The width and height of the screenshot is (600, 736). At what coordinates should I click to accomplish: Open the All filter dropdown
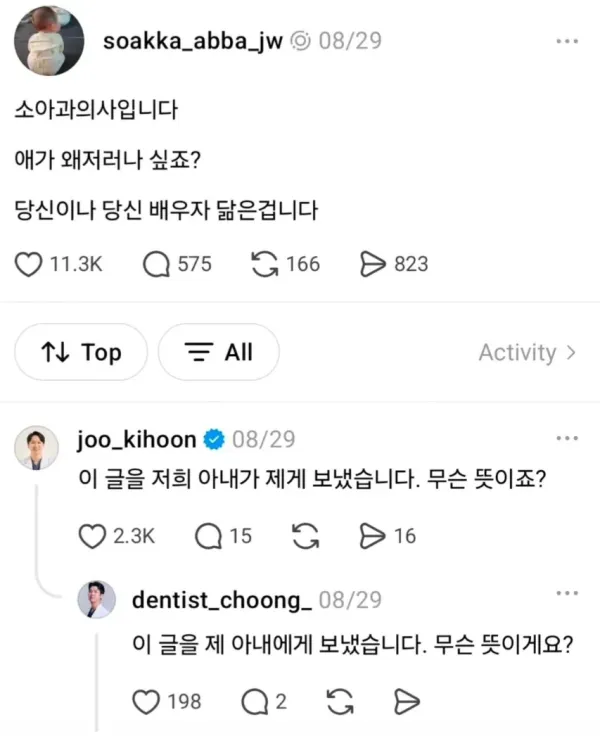(x=219, y=352)
